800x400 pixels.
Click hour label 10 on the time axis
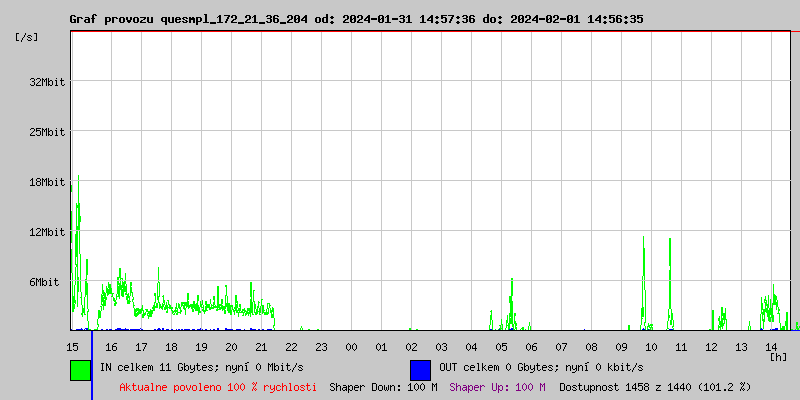651,347
